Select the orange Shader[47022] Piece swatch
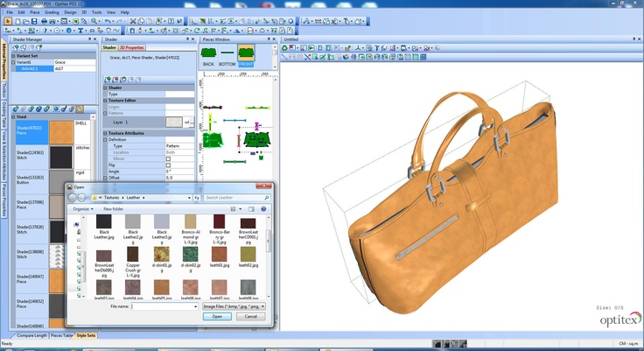644x351 pixels. (x=61, y=132)
